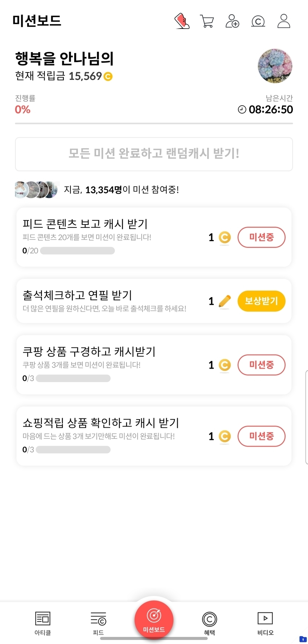Viewport: 308px width, 644px height.
Task: Tap 미션중 for Coupang product mission
Action: pos(261,365)
